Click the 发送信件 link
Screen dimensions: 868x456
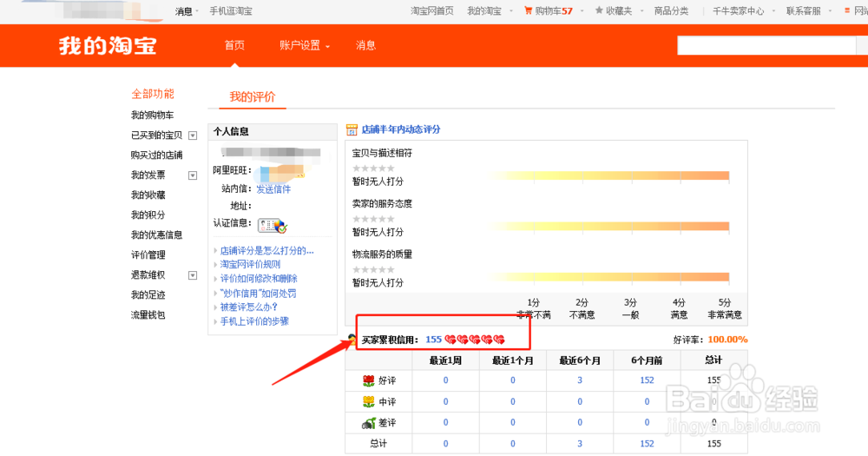[x=273, y=189]
